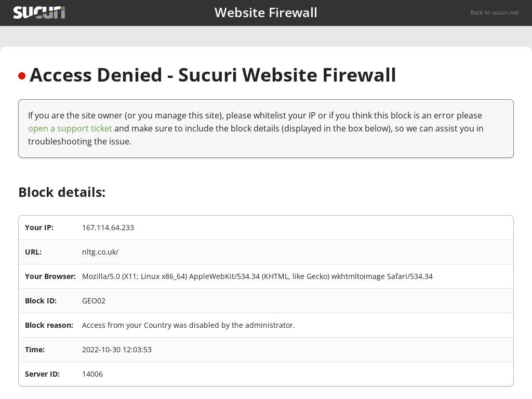Click the Mozilla user agent string
532x399 pixels.
tap(257, 276)
